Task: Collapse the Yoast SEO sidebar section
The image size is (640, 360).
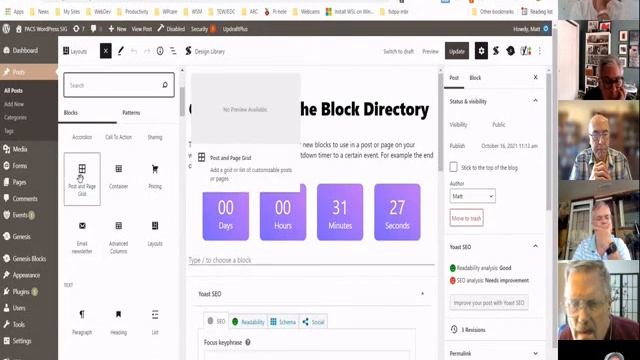Action: (x=535, y=246)
